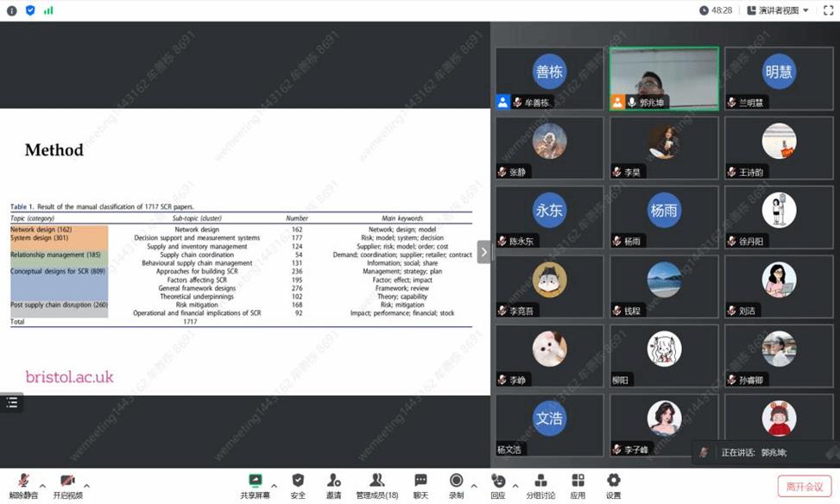
Task: Click the 离开会议 leave meeting button
Action: (804, 486)
